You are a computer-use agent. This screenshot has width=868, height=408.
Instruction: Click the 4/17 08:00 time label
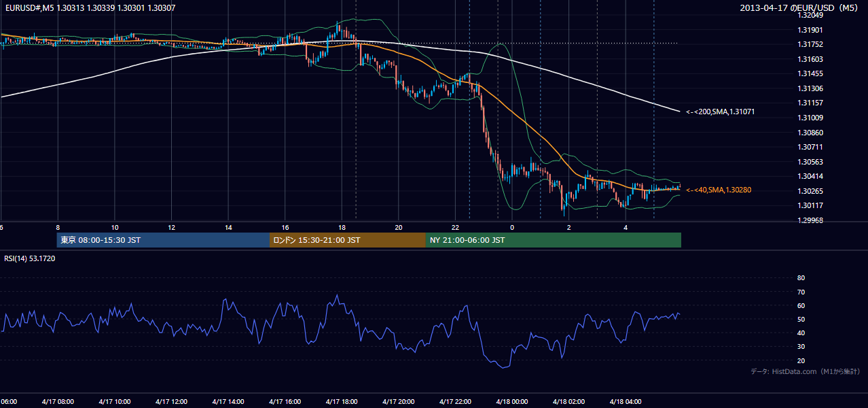coord(57,401)
